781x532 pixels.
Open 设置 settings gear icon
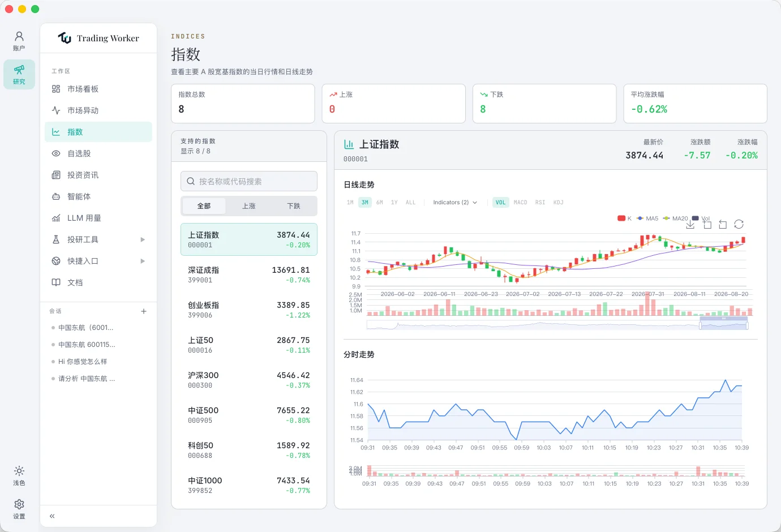click(19, 509)
